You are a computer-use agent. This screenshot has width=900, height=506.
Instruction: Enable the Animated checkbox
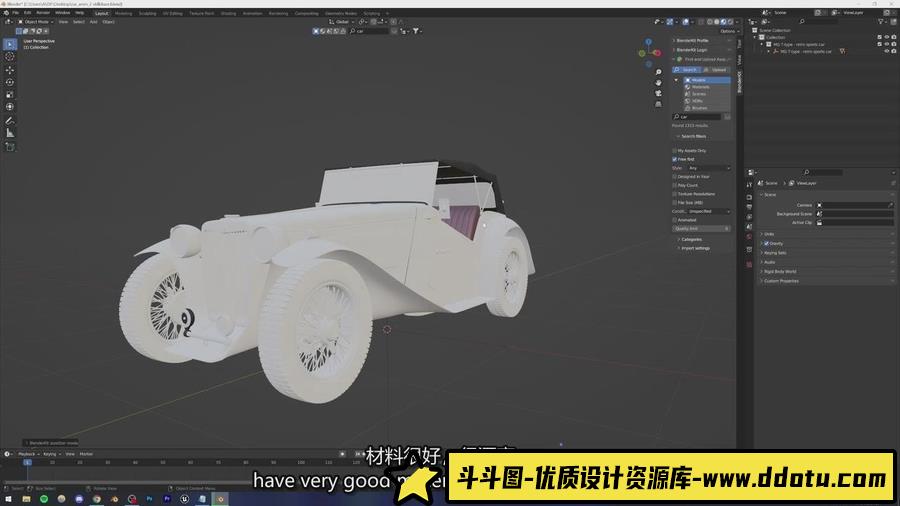pyautogui.click(x=674, y=220)
